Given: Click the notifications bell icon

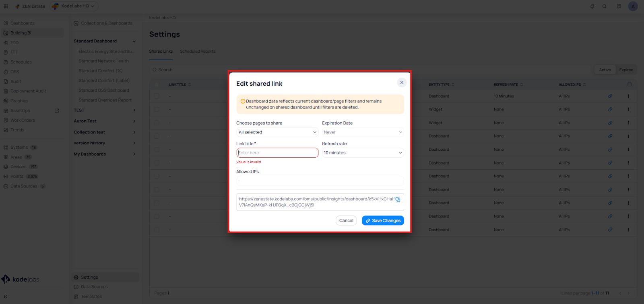Looking at the screenshot, I should [592, 6].
